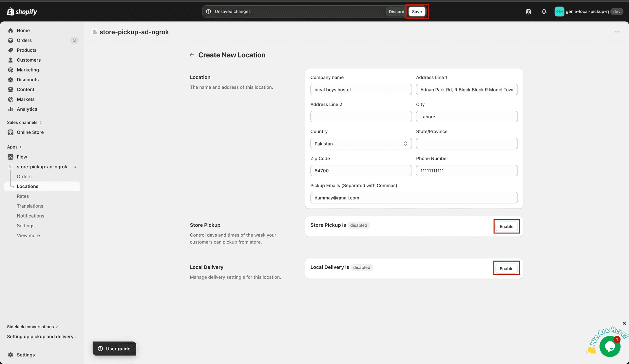Open the Sidekick assistant from the top bar
This screenshot has height=364, width=629.
pos(528,11)
